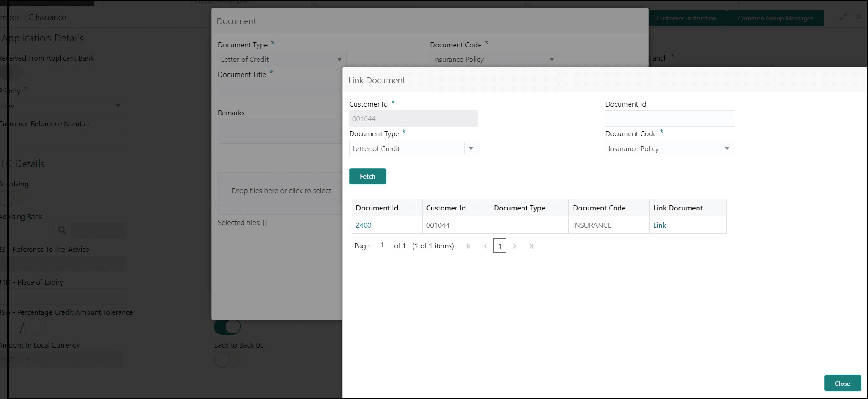Click the Document Code column header

point(609,208)
